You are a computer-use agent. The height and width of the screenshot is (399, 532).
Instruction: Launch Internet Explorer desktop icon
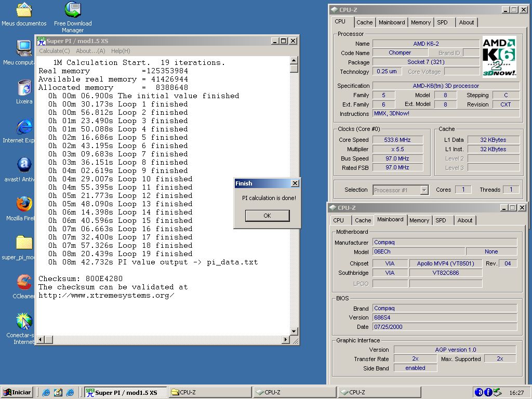click(24, 126)
